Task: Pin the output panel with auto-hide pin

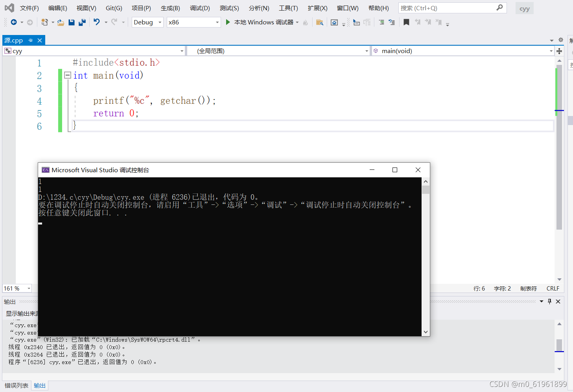Action: [x=550, y=301]
